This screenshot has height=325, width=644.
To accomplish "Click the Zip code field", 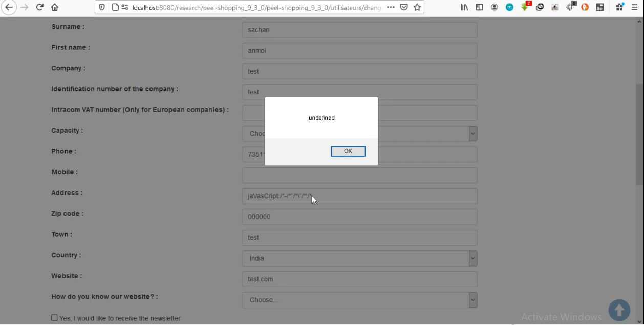I will click(359, 217).
